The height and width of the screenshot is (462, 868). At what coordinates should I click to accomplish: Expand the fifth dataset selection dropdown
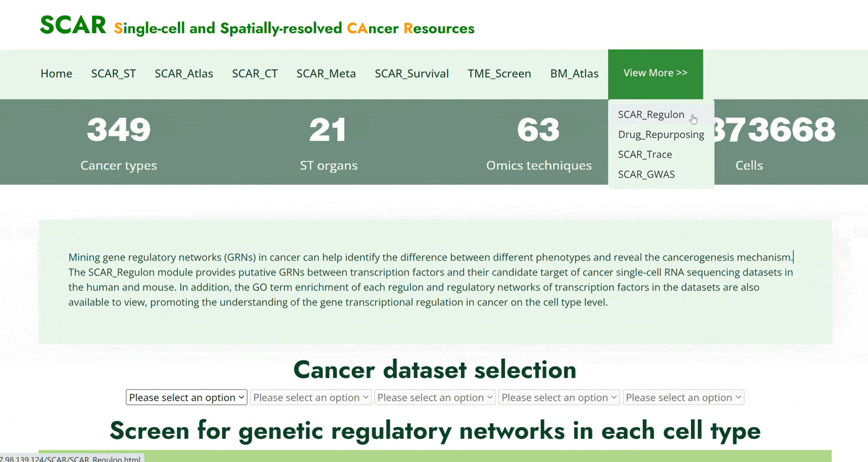pos(683,398)
